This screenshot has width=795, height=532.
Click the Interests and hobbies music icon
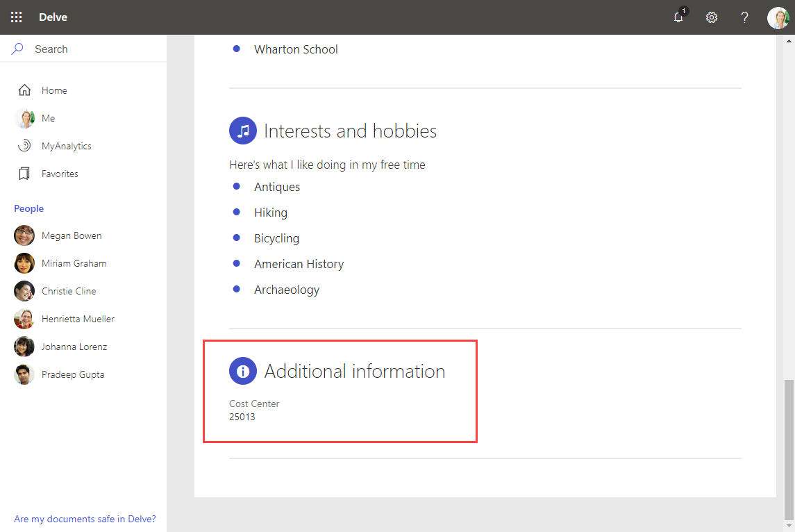tap(243, 131)
